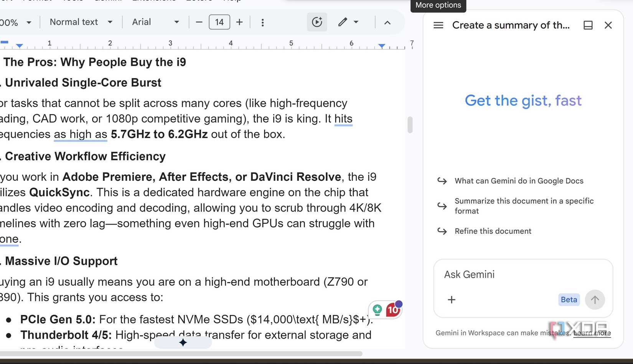The height and width of the screenshot is (364, 633).
Task: Click the underlined phrase 'as high as'
Action: (x=81, y=134)
